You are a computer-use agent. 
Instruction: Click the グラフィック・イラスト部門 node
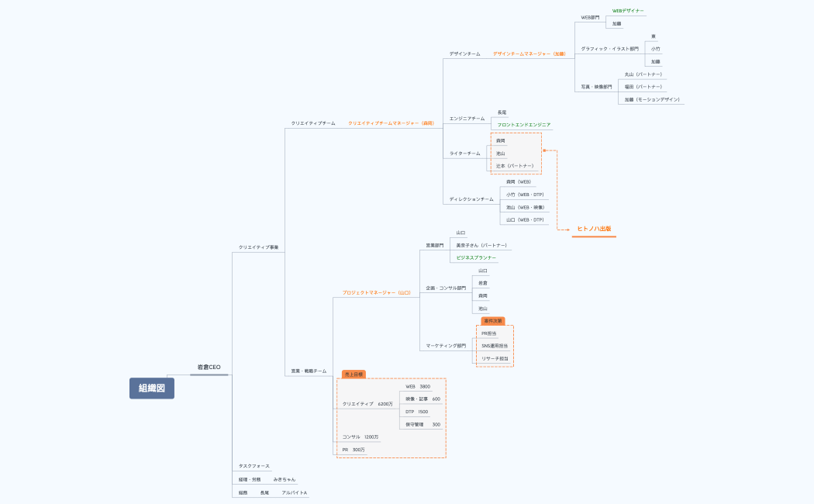point(609,48)
